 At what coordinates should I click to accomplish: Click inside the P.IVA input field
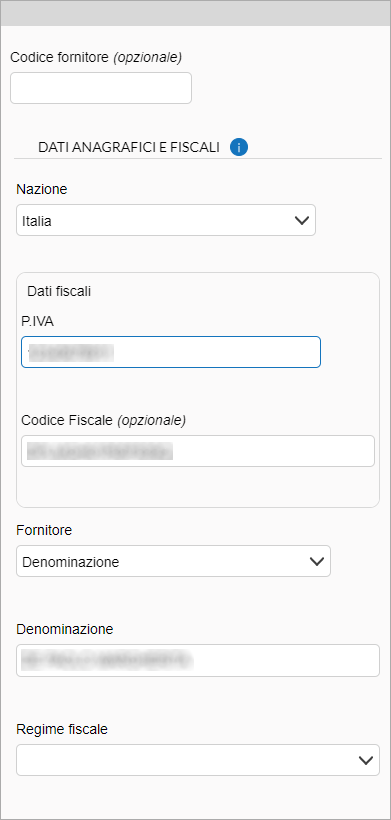point(171,352)
